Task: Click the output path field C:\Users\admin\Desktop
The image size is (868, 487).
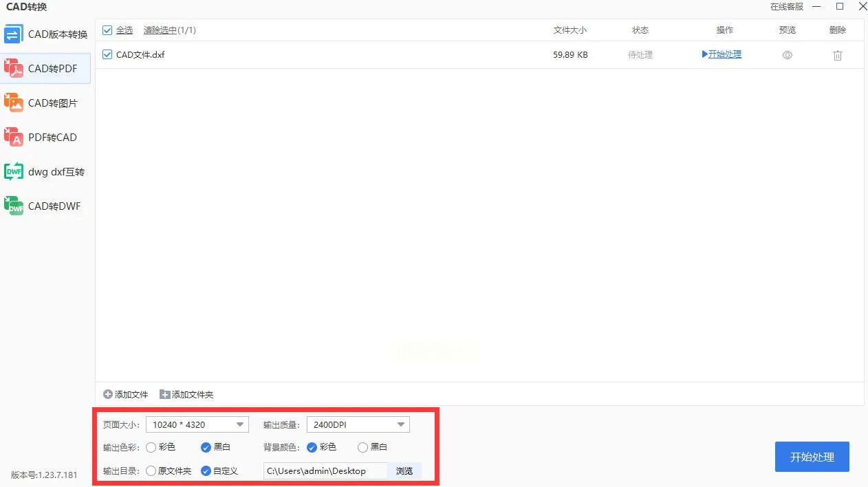Action: coord(325,471)
